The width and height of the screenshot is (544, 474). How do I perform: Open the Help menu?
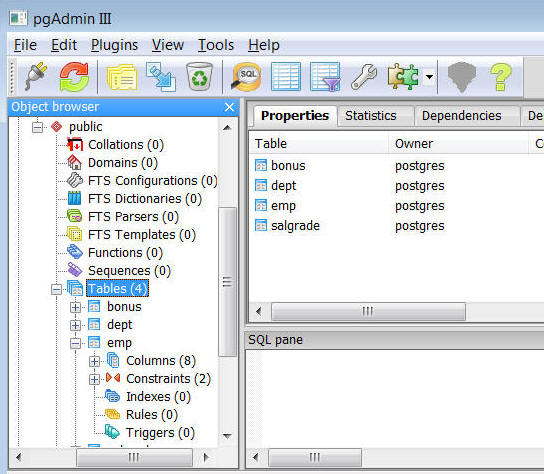[264, 45]
